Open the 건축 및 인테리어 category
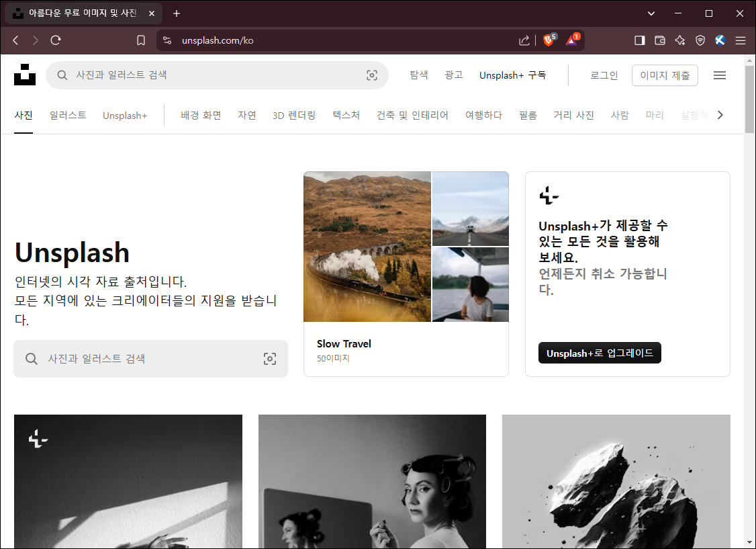Viewport: 756px width, 549px height. point(413,116)
